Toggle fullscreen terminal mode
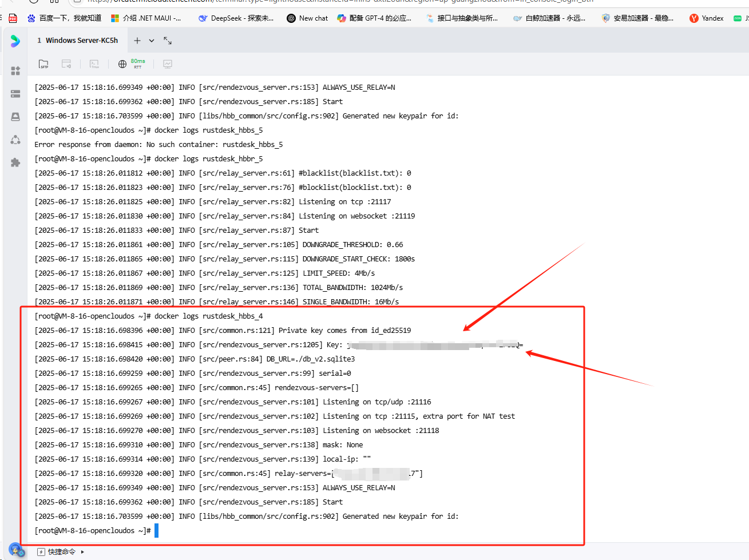749x560 pixels. [x=168, y=41]
